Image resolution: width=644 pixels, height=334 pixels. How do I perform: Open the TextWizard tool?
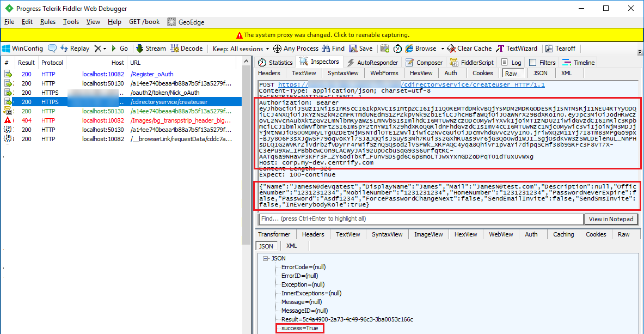(518, 48)
